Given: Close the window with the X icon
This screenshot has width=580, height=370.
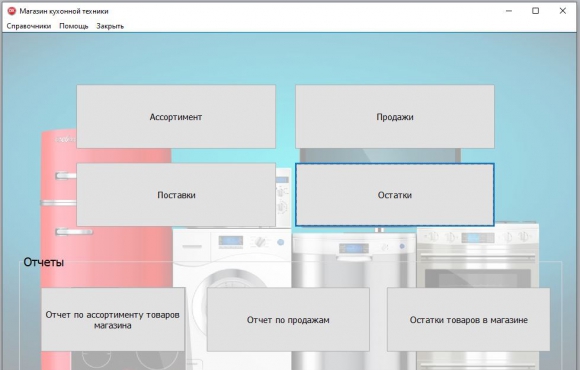Looking at the screenshot, I should (x=563, y=11).
